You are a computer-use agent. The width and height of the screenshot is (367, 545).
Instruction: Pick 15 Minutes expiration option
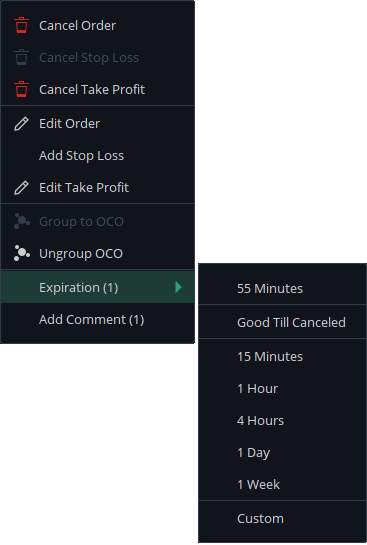click(282, 357)
